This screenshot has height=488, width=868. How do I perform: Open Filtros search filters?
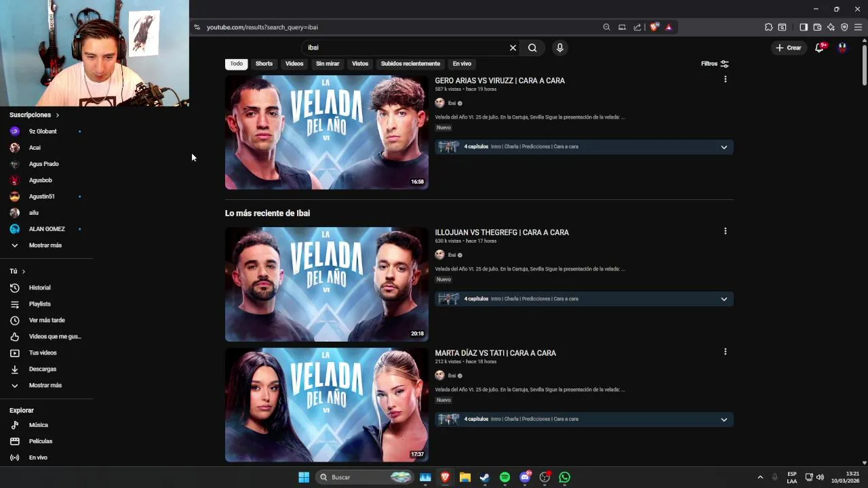pyautogui.click(x=715, y=64)
